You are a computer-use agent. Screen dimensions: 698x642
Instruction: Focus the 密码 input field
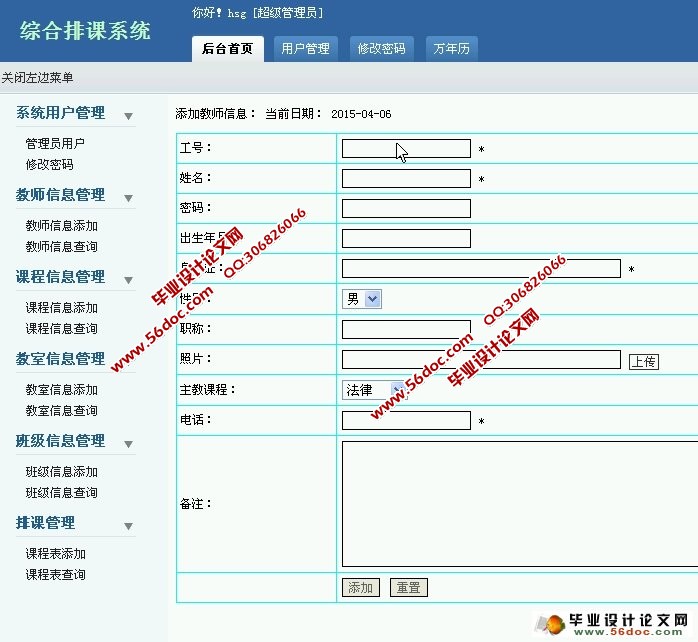pos(406,208)
